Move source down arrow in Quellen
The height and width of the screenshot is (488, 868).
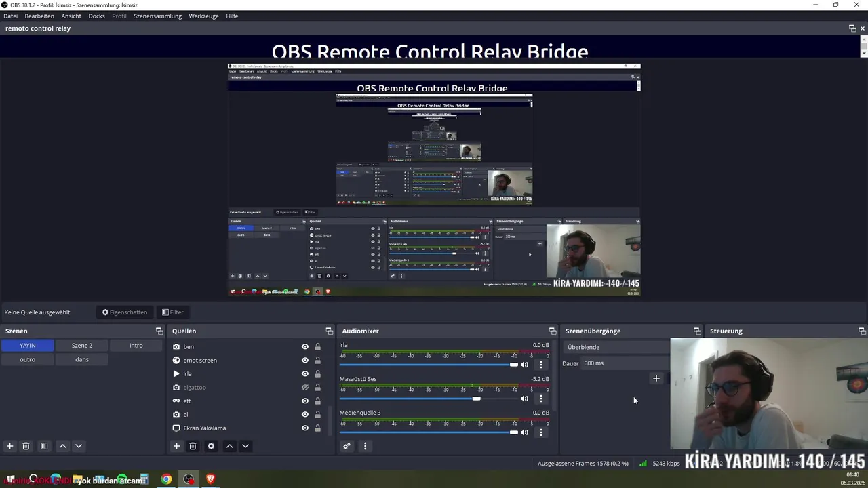tap(245, 446)
